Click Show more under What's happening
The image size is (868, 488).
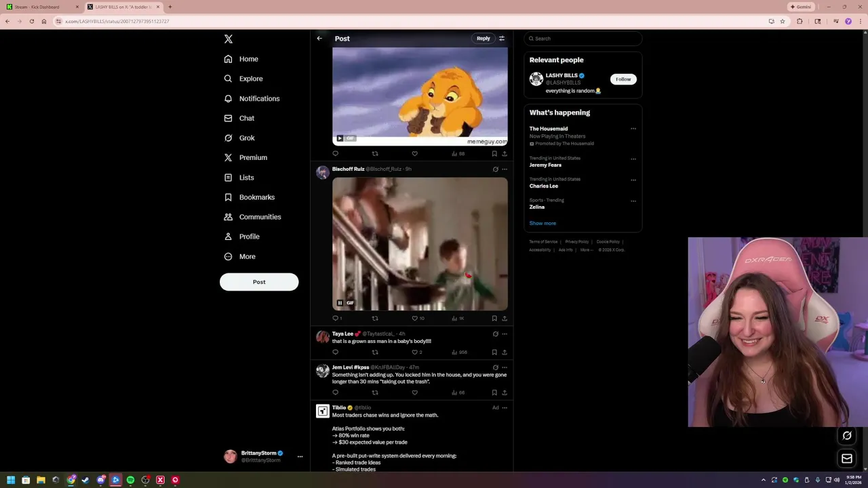click(542, 223)
